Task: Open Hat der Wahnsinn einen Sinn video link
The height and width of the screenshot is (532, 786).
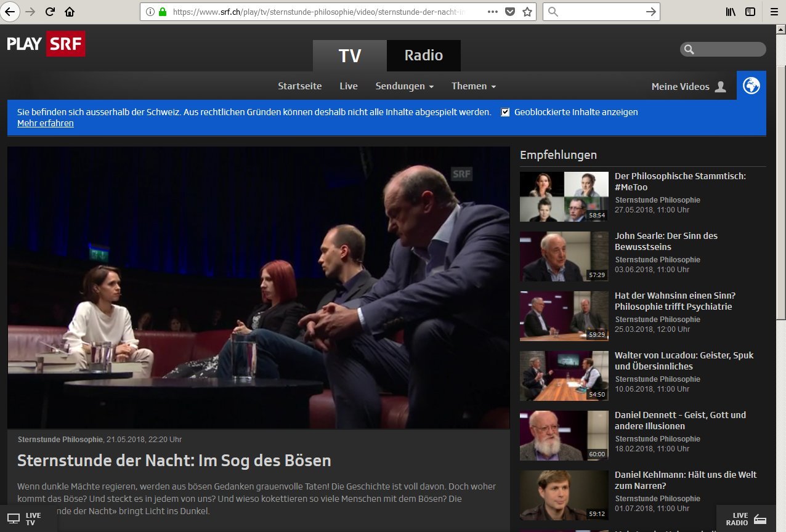Action: 675,301
